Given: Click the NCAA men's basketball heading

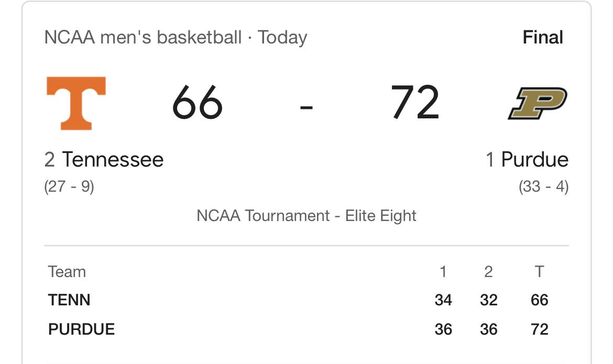Looking at the screenshot, I should tap(143, 38).
